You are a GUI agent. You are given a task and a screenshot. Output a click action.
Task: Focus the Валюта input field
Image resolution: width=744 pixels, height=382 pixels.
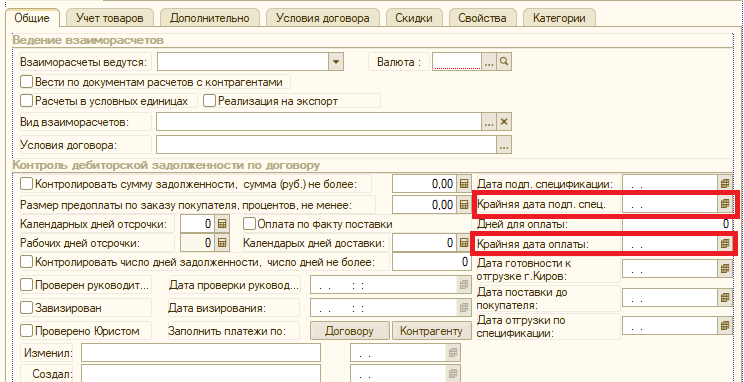tap(457, 62)
